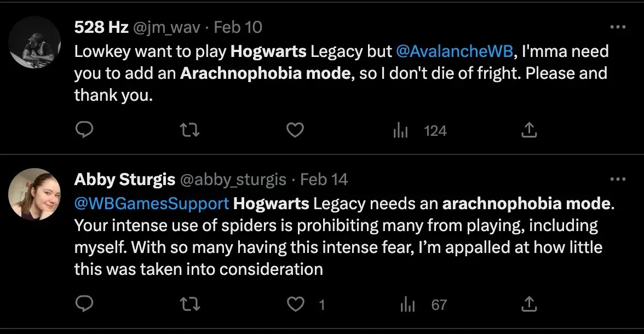Screen dimensions: 644x334
Task: Click the 67 views count
Action: pyautogui.click(x=440, y=304)
